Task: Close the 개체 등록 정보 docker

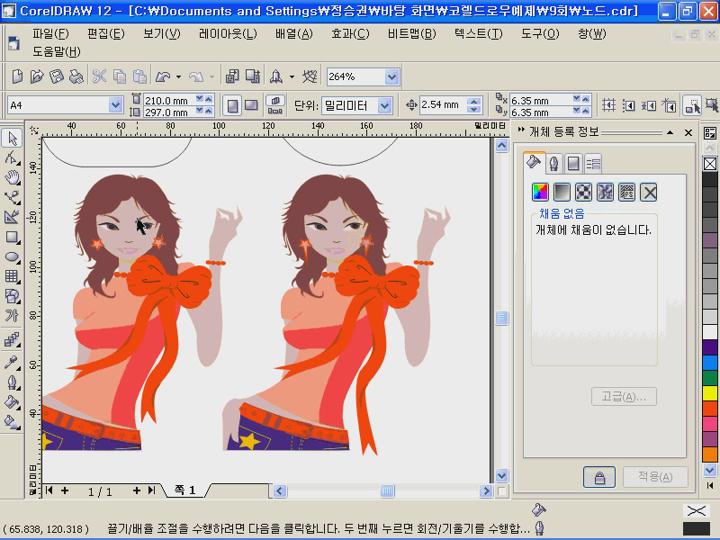Action: (688, 133)
